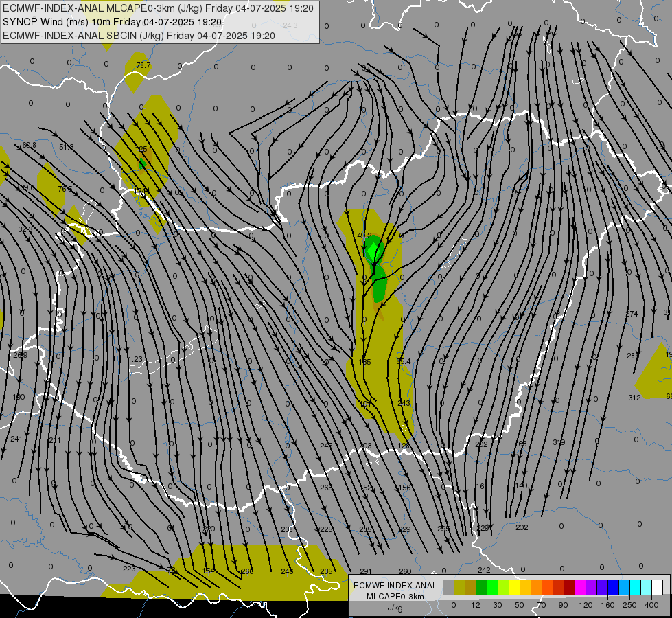Click the map value 203
The width and height of the screenshot is (672, 618).
point(366,446)
